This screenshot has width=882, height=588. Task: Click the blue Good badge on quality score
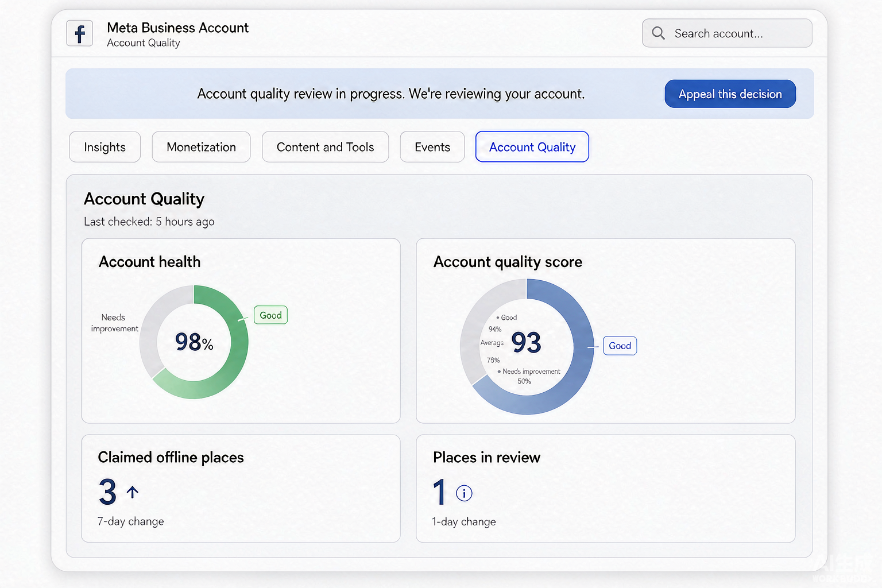coord(620,346)
